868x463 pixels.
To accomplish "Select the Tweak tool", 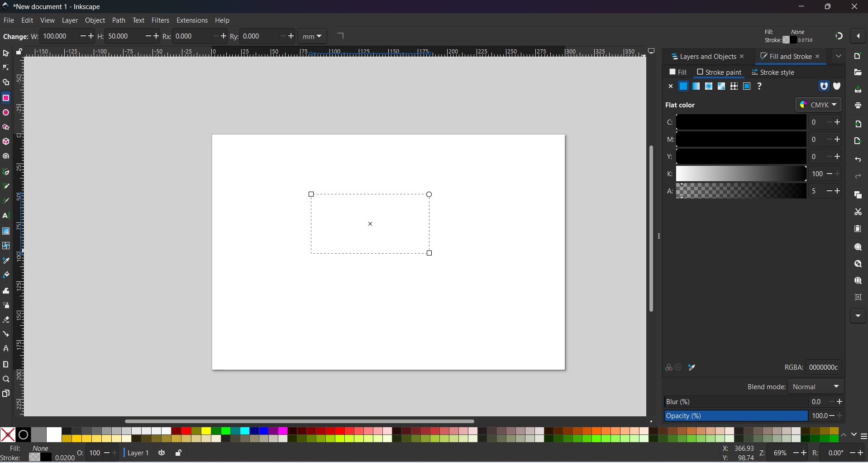I will pos(6,291).
